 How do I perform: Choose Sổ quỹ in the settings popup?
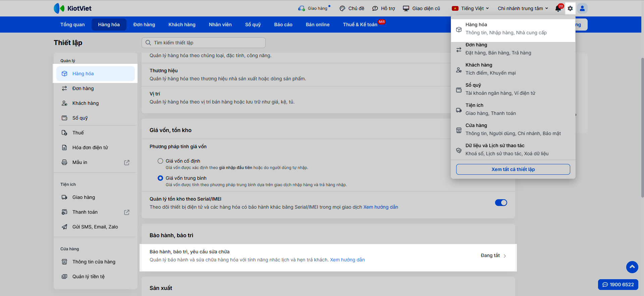point(513,89)
